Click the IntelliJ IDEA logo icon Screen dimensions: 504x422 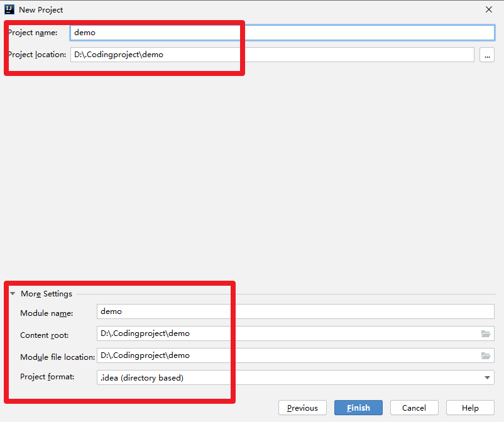point(9,9)
